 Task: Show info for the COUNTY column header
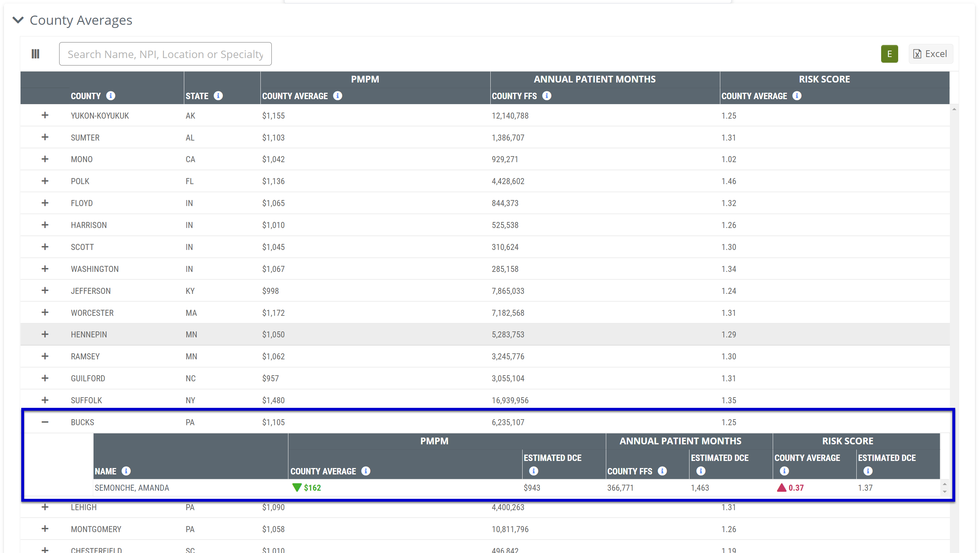(x=111, y=96)
